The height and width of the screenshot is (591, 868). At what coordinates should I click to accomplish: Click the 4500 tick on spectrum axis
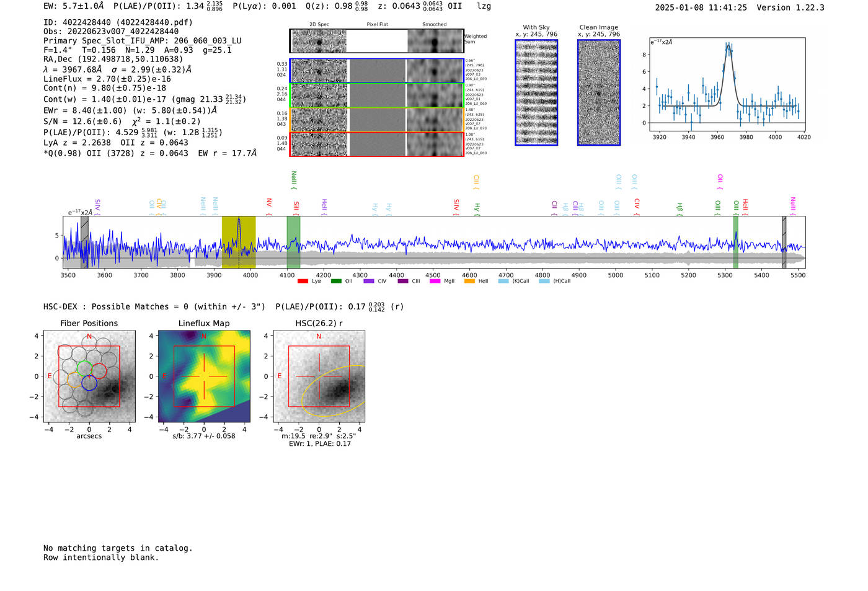pyautogui.click(x=433, y=275)
